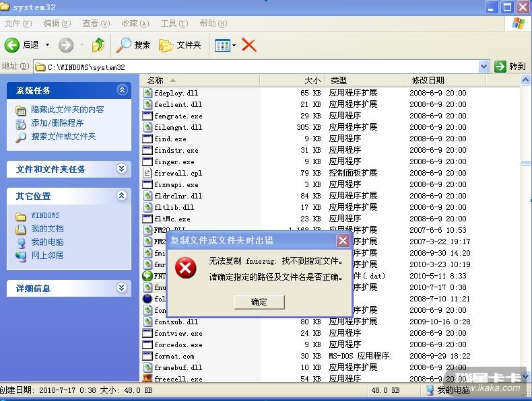Toggle the 文件夹 folders pane button

point(180,45)
